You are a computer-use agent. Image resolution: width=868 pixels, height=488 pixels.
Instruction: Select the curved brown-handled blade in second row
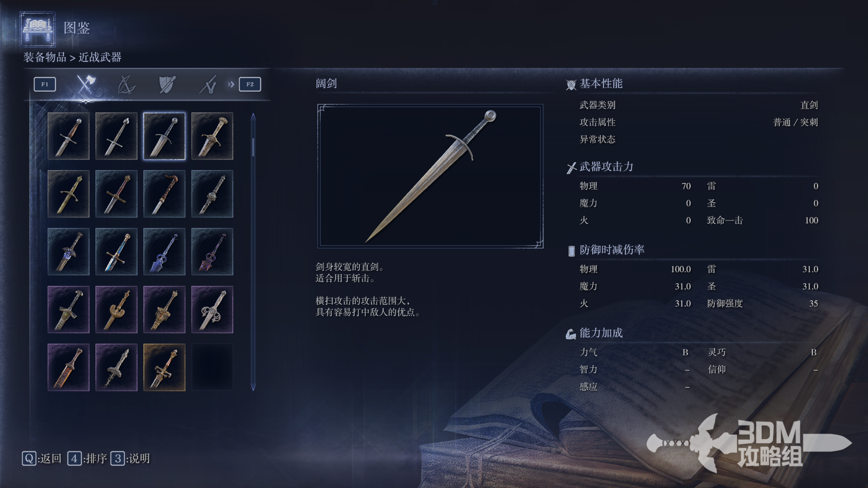coord(164,194)
